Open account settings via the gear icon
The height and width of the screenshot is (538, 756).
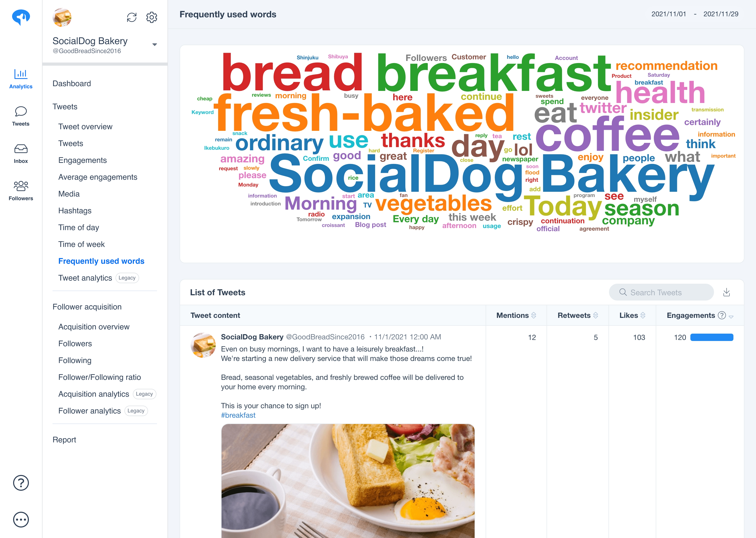pos(152,17)
